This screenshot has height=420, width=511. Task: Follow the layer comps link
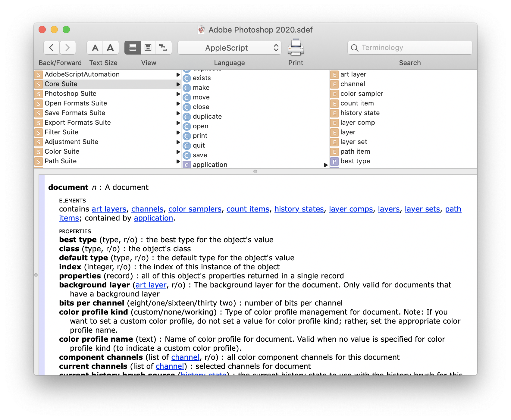tap(351, 209)
